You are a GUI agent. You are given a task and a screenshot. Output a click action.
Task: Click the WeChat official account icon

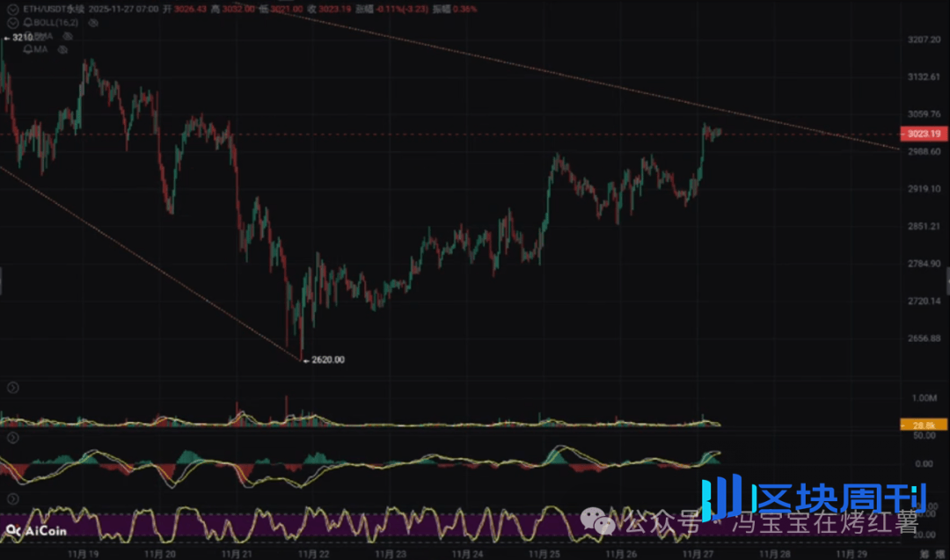603,525
